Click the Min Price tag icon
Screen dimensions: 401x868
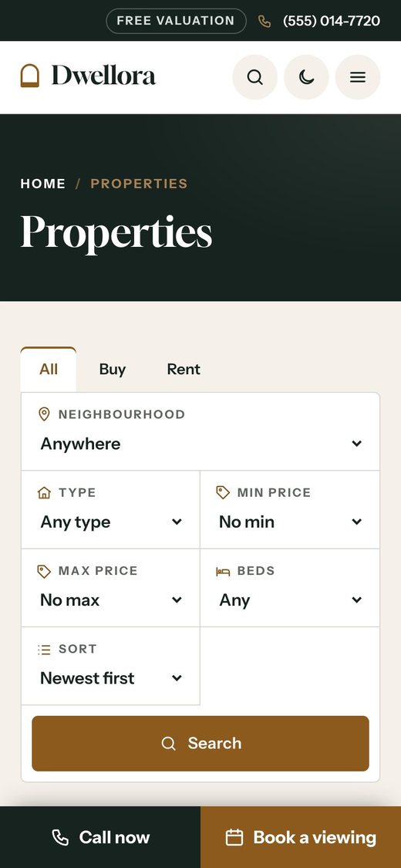[223, 493]
